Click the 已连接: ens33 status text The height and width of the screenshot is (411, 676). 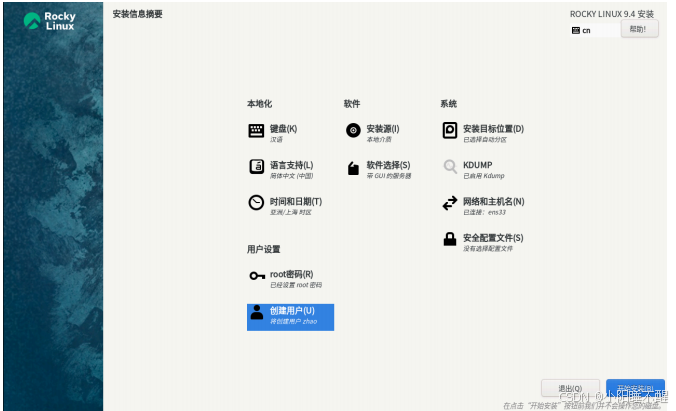485,212
